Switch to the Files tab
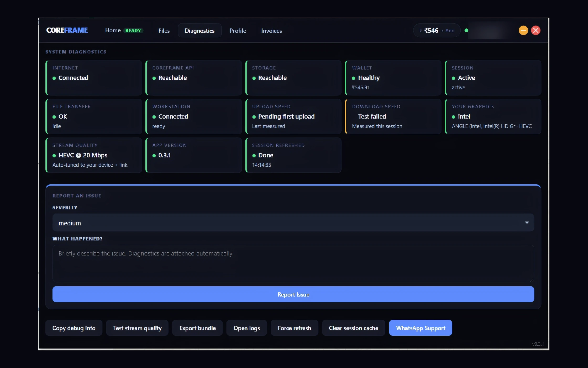Image resolution: width=588 pixels, height=368 pixels. coord(164,30)
